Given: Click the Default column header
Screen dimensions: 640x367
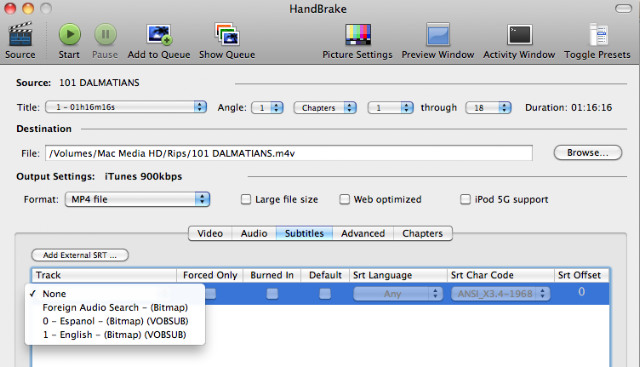Looking at the screenshot, I should [x=325, y=275].
